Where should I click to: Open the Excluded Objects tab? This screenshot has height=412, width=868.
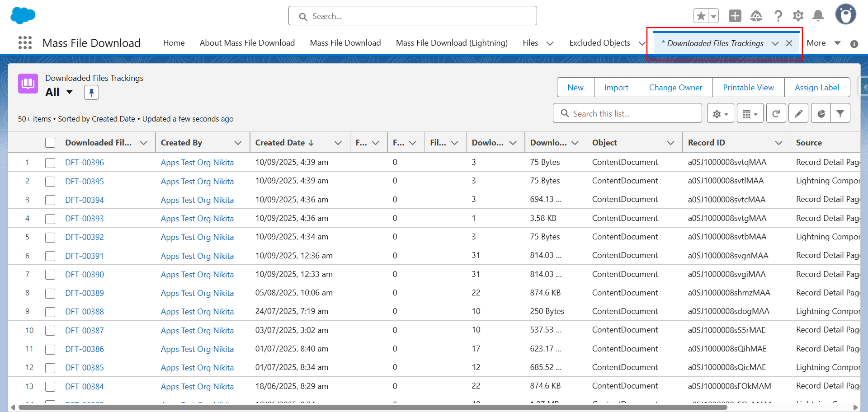pyautogui.click(x=599, y=43)
